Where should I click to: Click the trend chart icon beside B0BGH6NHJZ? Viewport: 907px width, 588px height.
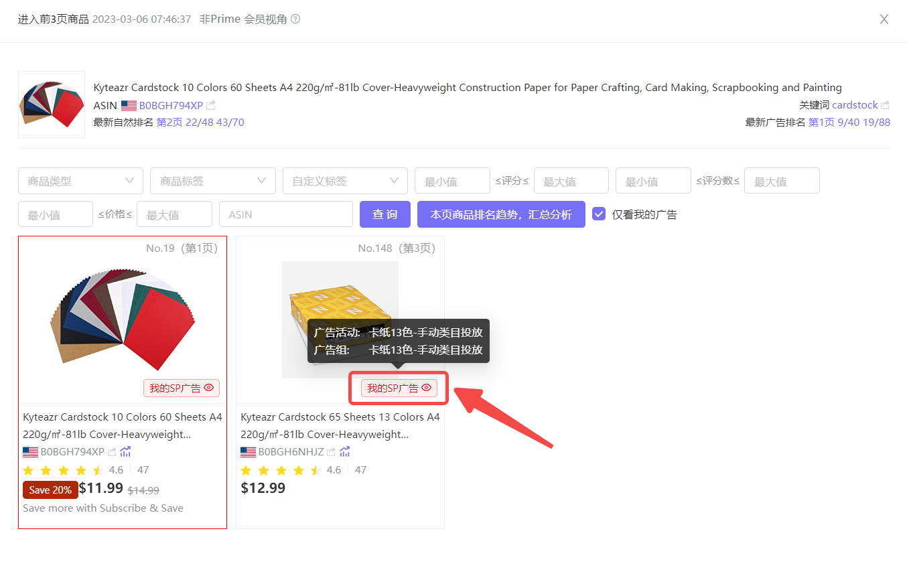[x=345, y=451]
